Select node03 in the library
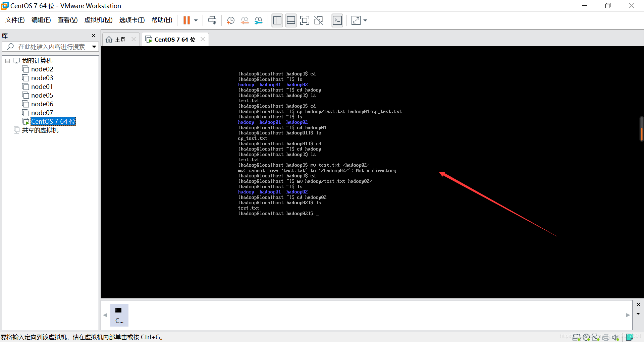The width and height of the screenshot is (644, 342). click(x=42, y=78)
